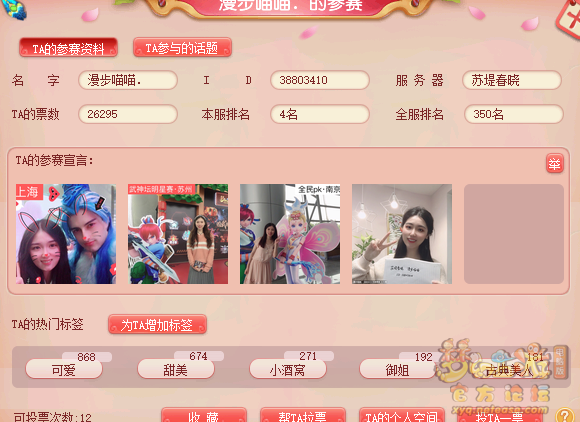Viewport: 580px width, 422px height.
Task: Select the 小酒窝 tag
Action: tap(288, 369)
